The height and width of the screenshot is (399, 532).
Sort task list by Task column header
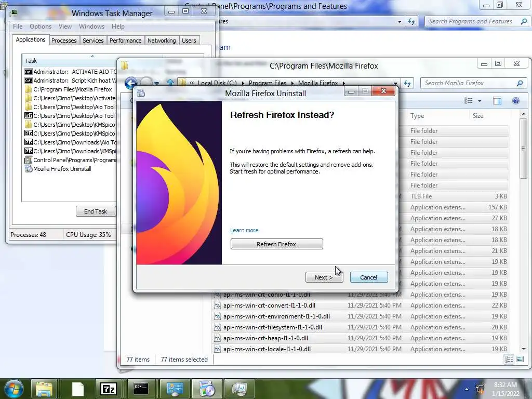click(x=69, y=61)
